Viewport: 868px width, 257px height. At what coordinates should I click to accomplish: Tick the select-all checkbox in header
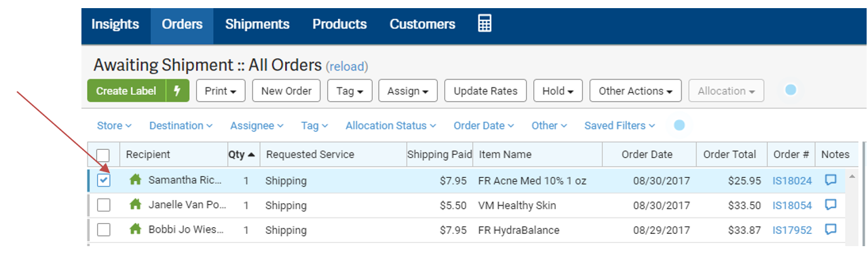click(103, 155)
